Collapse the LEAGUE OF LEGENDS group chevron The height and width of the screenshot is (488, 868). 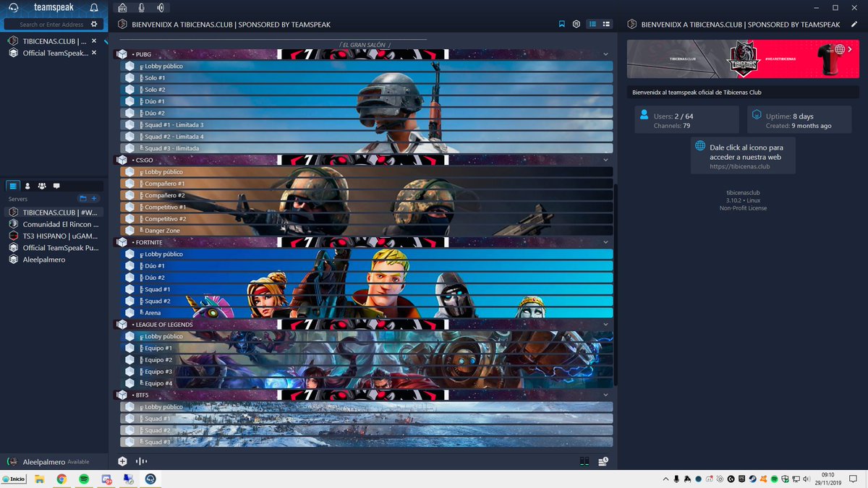pyautogui.click(x=606, y=325)
